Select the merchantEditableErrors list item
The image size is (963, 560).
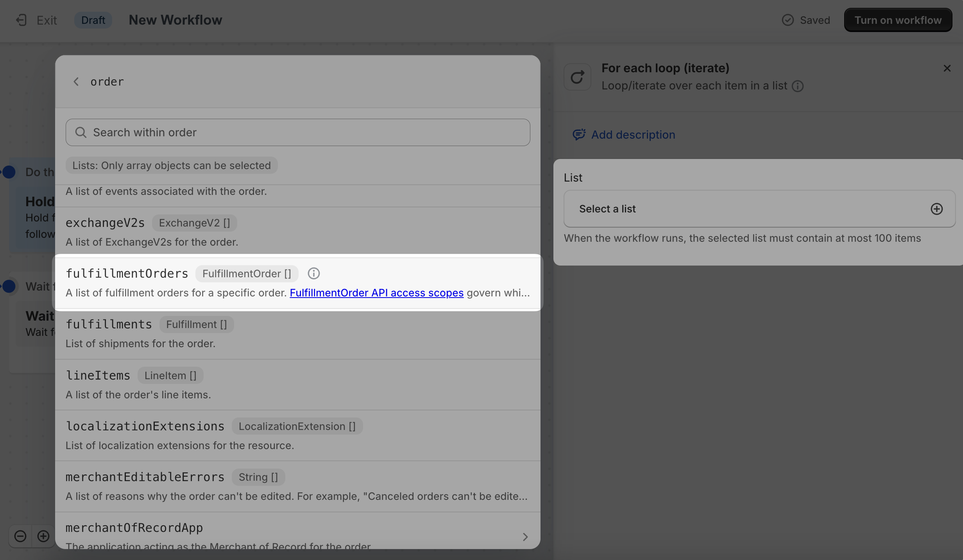tap(298, 487)
